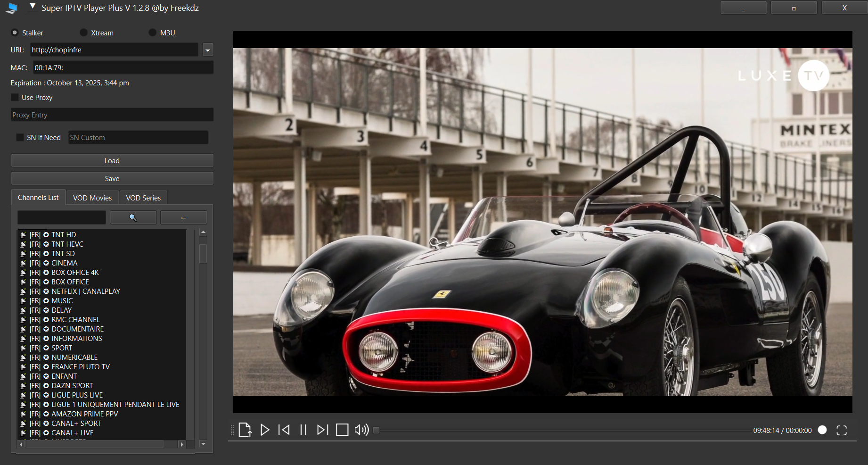Screen dimensions: 868x465
Task: Click the white round record indicator
Action: click(x=822, y=430)
